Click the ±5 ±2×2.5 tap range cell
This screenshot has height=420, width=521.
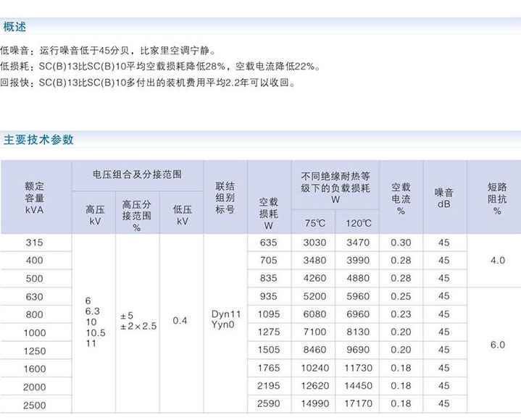click(137, 321)
